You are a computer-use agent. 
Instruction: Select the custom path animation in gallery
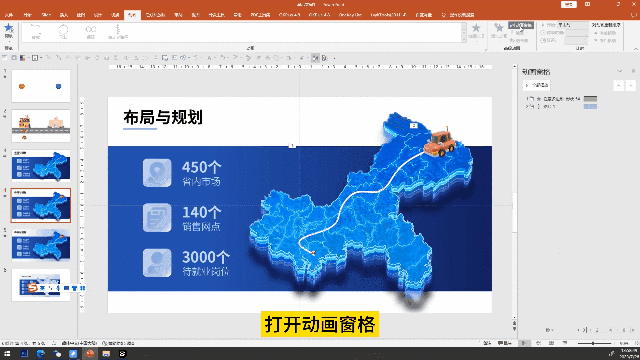(x=118, y=32)
